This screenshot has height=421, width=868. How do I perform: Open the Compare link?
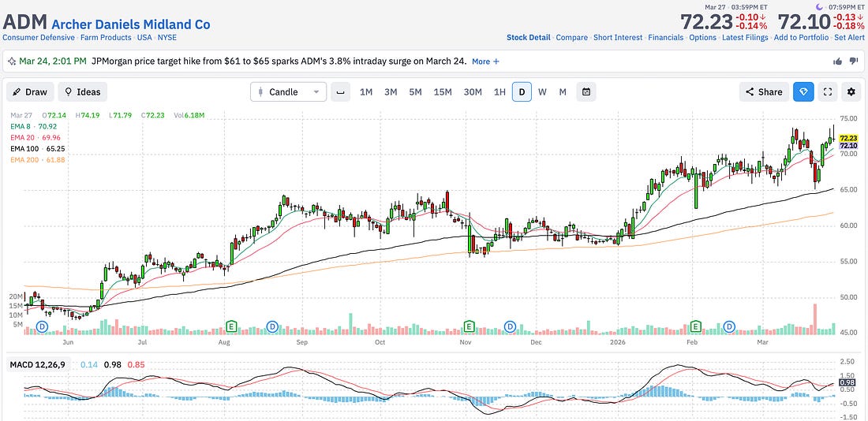(571, 38)
